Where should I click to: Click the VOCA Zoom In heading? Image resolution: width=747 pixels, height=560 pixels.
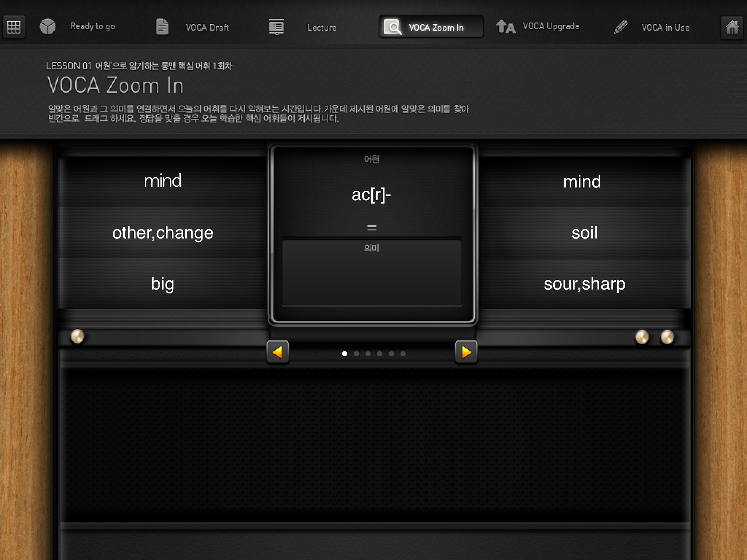tap(115, 85)
